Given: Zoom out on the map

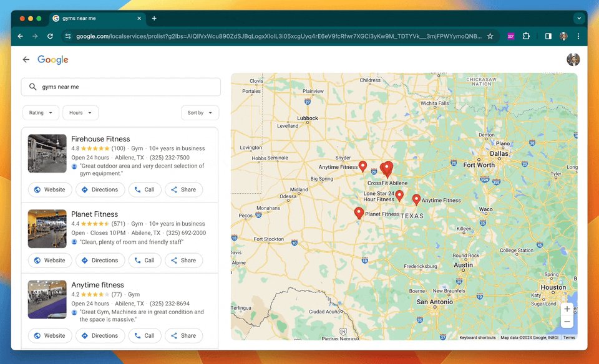Looking at the screenshot, I should pyautogui.click(x=567, y=322).
